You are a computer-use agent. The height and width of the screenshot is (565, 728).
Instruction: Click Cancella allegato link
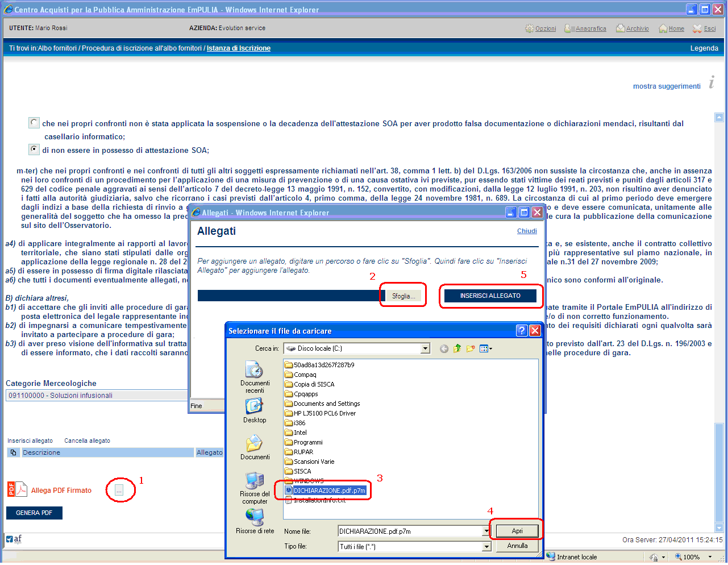coord(87,441)
